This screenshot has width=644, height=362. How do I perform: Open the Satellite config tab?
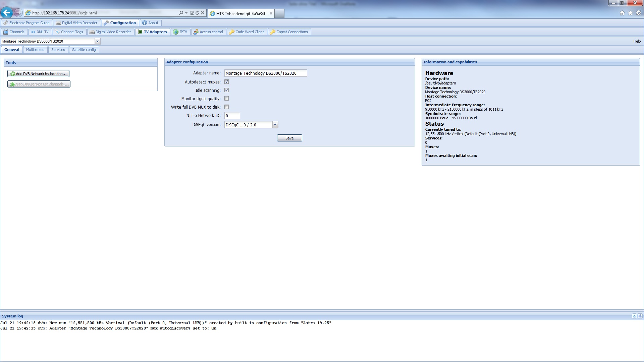84,50
